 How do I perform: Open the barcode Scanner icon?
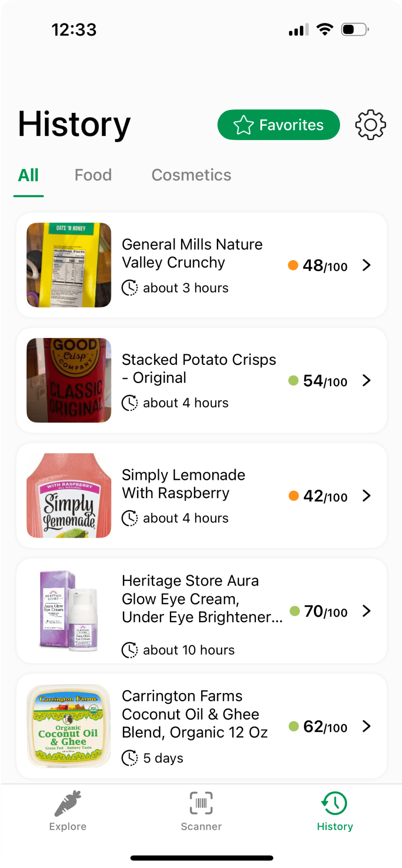(x=201, y=803)
